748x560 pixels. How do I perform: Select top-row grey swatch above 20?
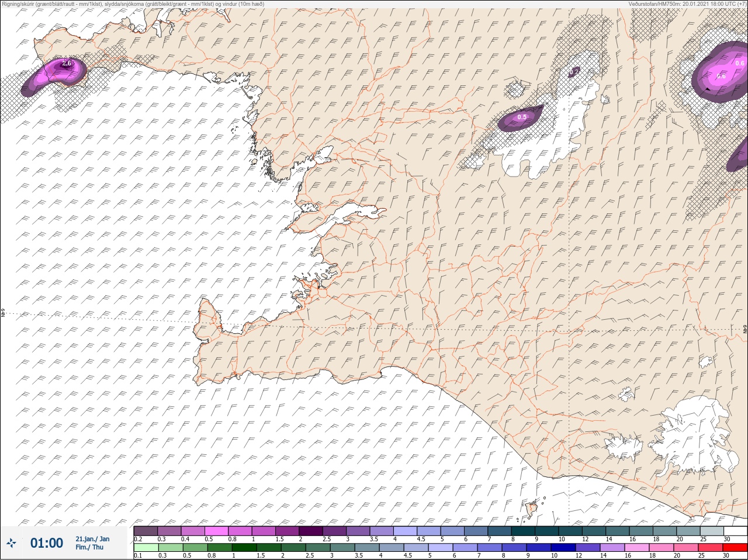point(688,531)
